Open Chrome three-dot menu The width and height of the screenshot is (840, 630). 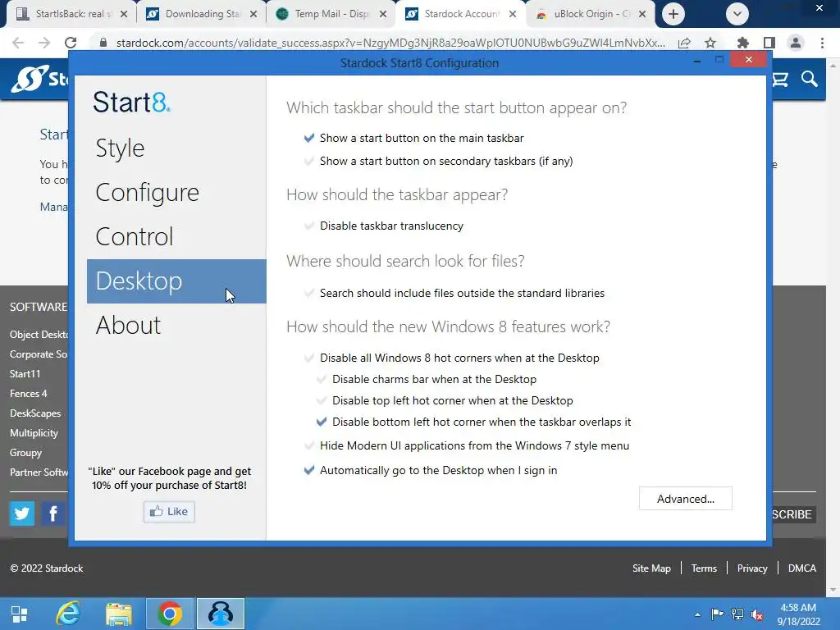tap(822, 43)
